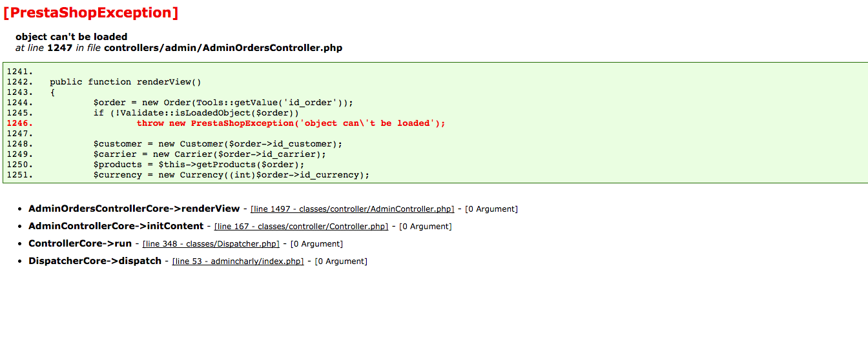Click code line '$carrier = new Carrier'
This screenshot has height=337, width=868.
coord(210,154)
